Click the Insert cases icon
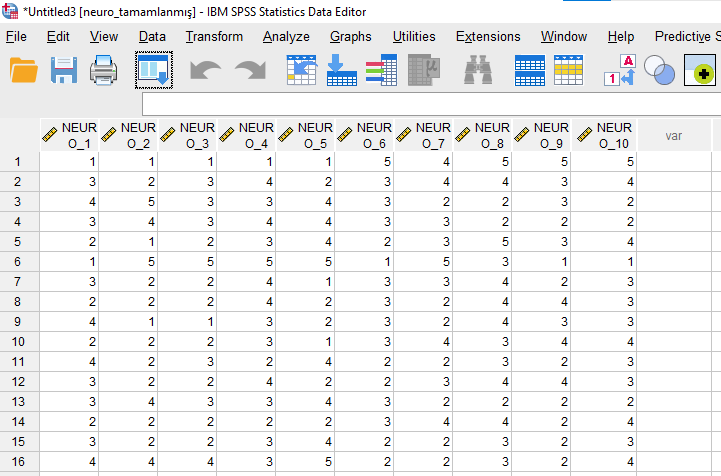Image resolution: width=721 pixels, height=476 pixels. [x=530, y=70]
